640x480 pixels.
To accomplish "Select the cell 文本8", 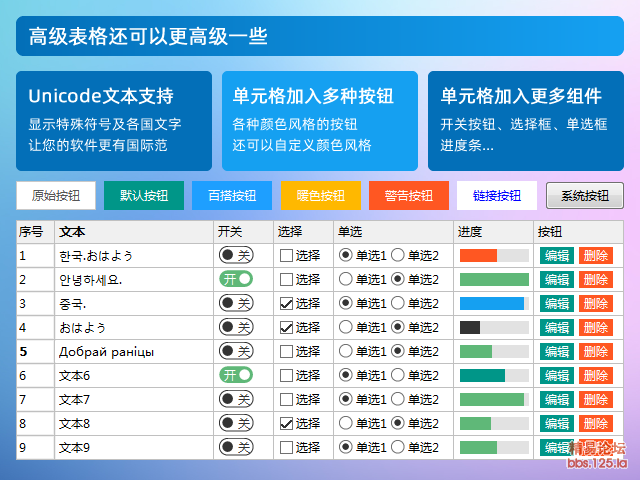I will click(x=134, y=424).
